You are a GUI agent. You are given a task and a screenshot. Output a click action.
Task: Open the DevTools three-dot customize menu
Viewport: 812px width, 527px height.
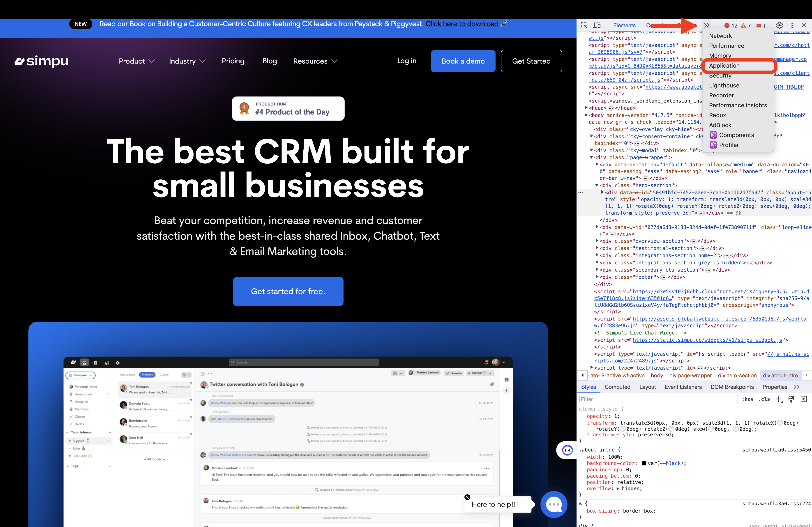(792, 25)
